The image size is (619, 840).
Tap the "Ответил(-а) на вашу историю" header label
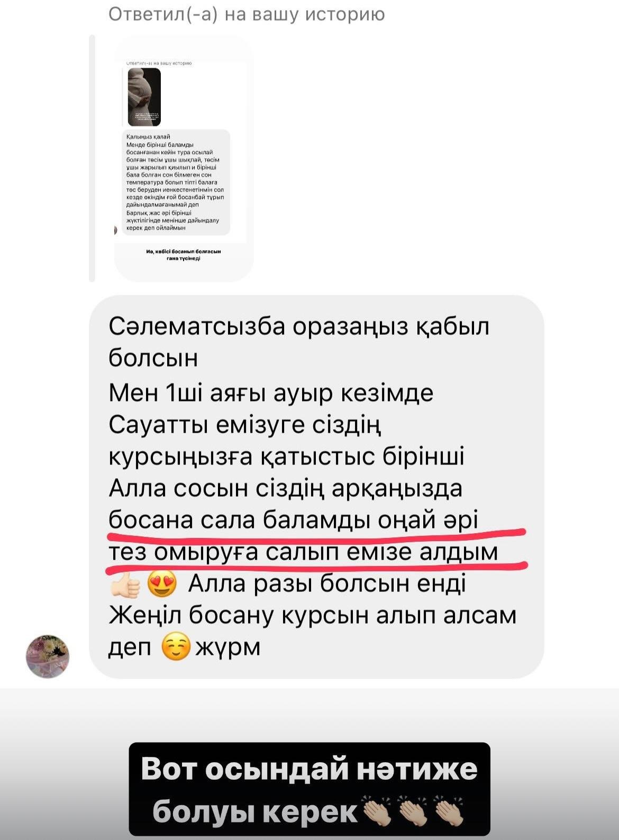point(247,14)
